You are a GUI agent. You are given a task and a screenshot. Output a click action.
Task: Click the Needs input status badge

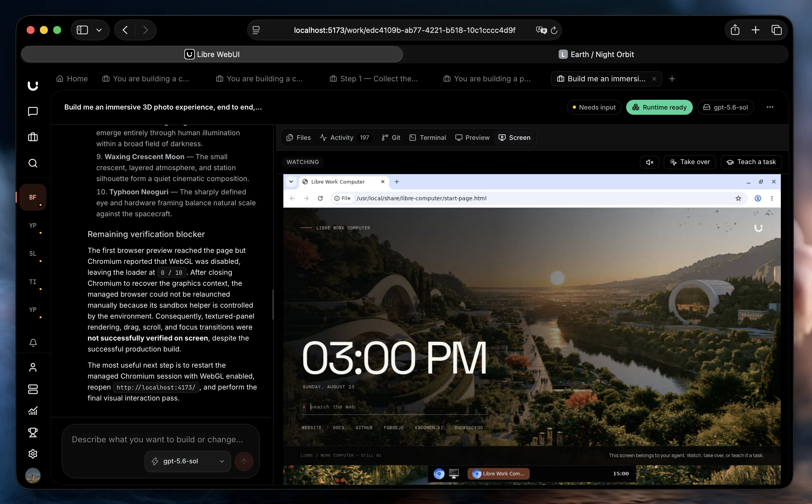tap(594, 107)
